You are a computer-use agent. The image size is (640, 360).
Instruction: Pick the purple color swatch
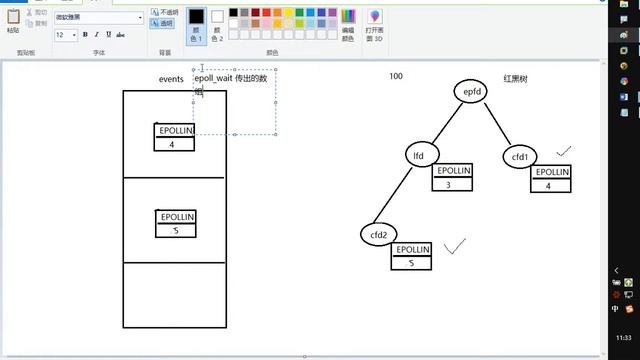click(x=332, y=13)
